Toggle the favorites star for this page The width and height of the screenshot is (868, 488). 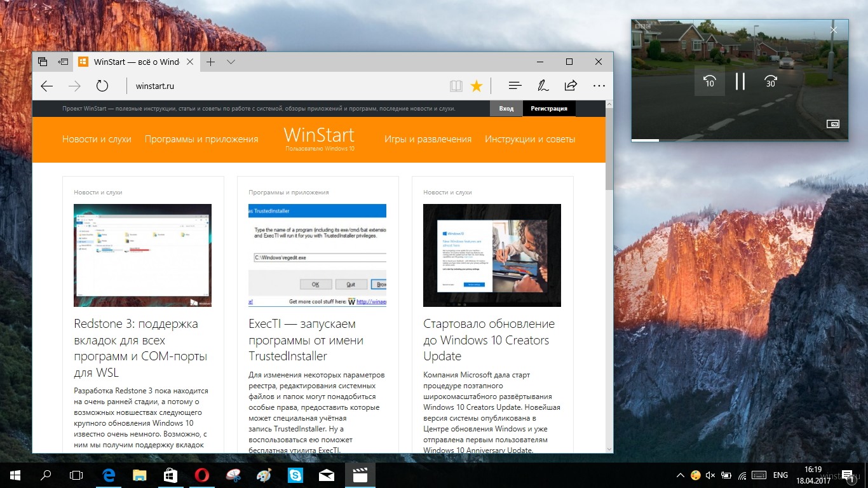click(x=477, y=86)
